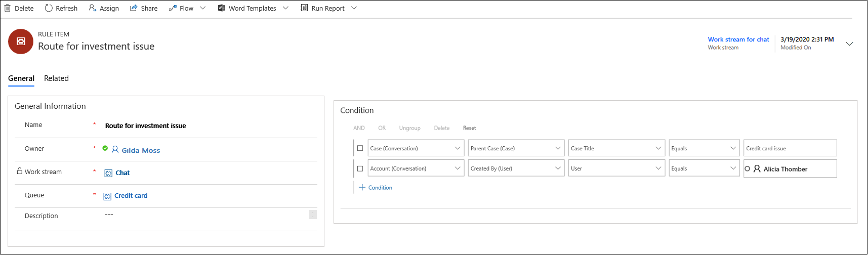The height and width of the screenshot is (255, 868).
Task: Click the Word Templates icon
Action: point(222,8)
